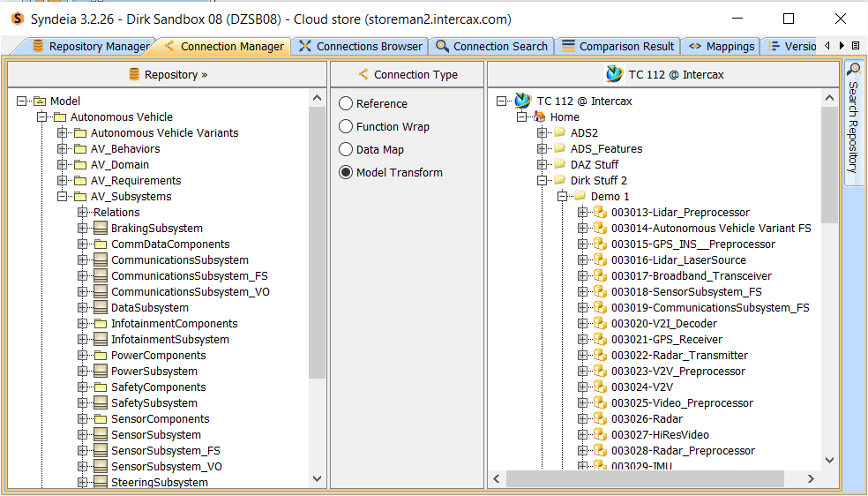Click the DataSubsystem block icon
Image resolution: width=868 pixels, height=496 pixels.
pos(101,308)
